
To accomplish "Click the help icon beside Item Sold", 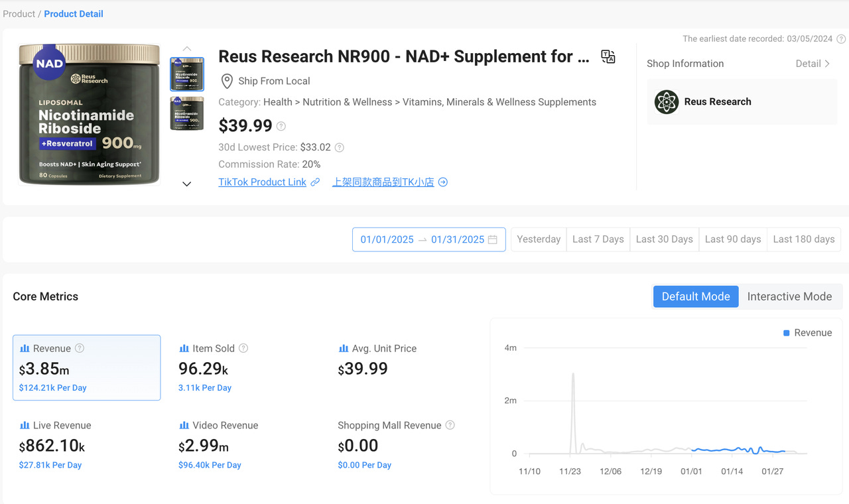I will [243, 348].
